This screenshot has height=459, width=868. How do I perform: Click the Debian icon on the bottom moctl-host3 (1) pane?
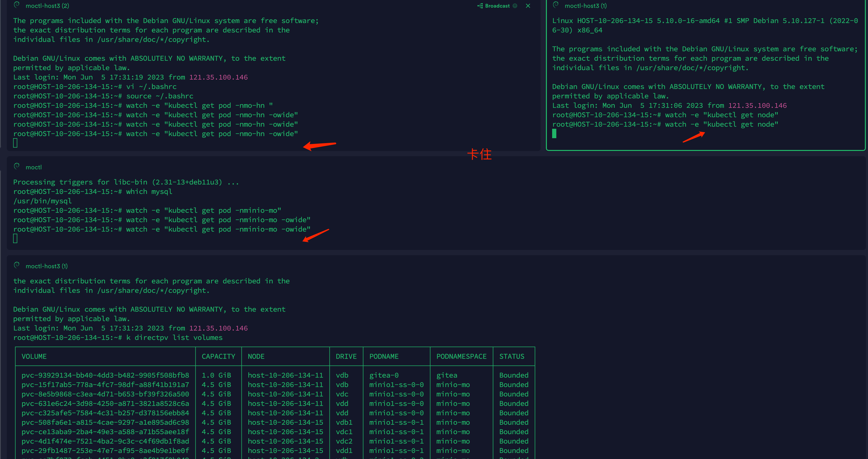17,265
